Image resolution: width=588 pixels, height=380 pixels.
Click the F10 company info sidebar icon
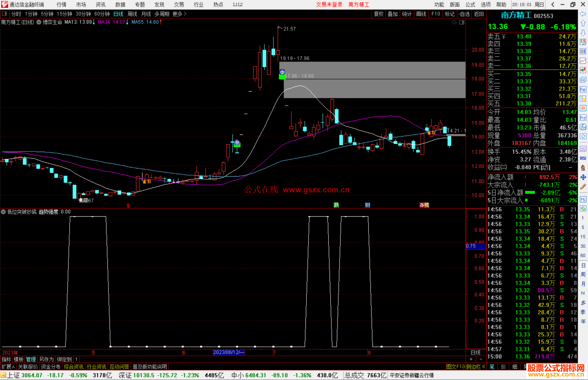coord(583,89)
